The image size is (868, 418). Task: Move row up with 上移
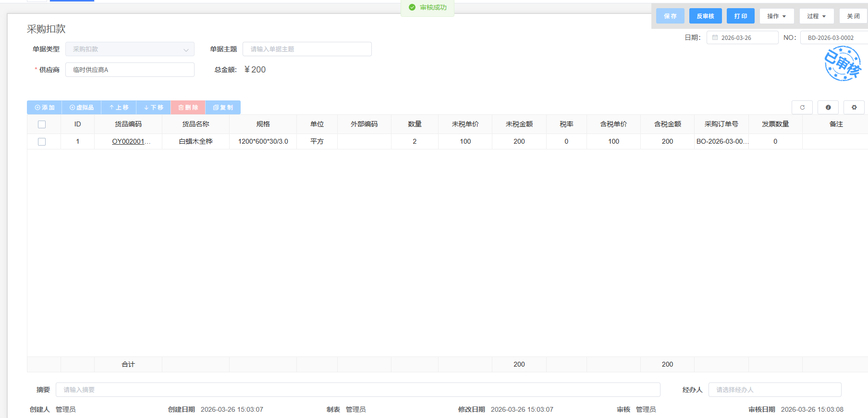pos(119,108)
